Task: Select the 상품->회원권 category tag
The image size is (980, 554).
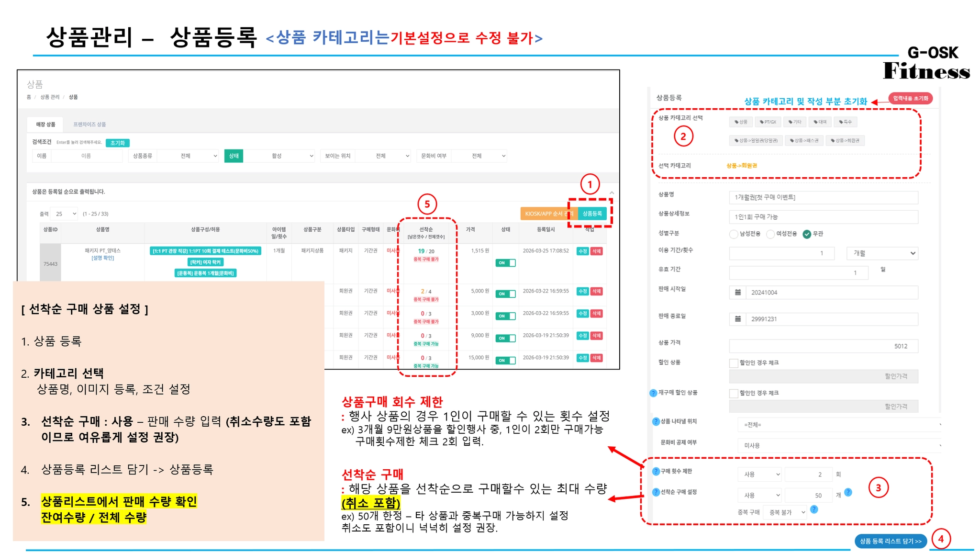Action: click(845, 141)
